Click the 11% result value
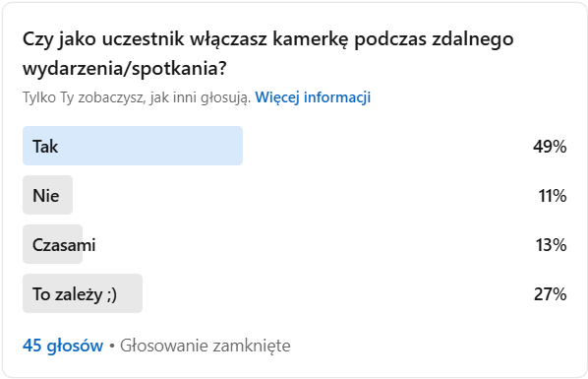Image resolution: width=588 pixels, height=379 pixels. 553,196
